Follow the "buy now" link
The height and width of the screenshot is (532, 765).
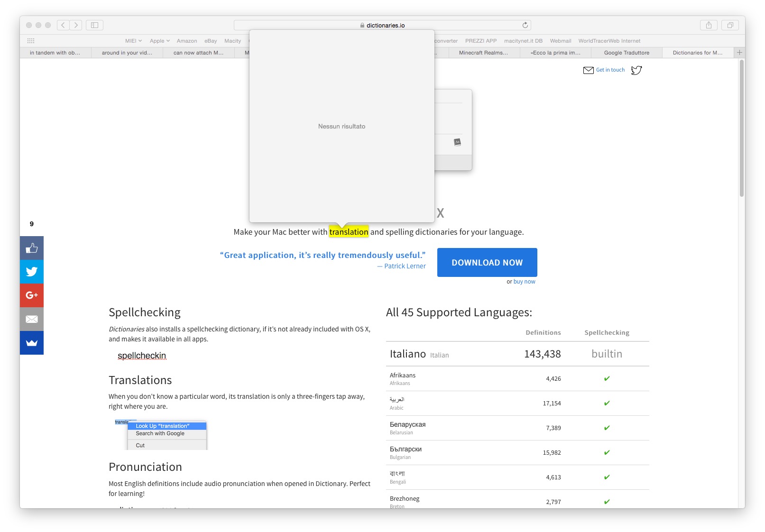click(524, 282)
